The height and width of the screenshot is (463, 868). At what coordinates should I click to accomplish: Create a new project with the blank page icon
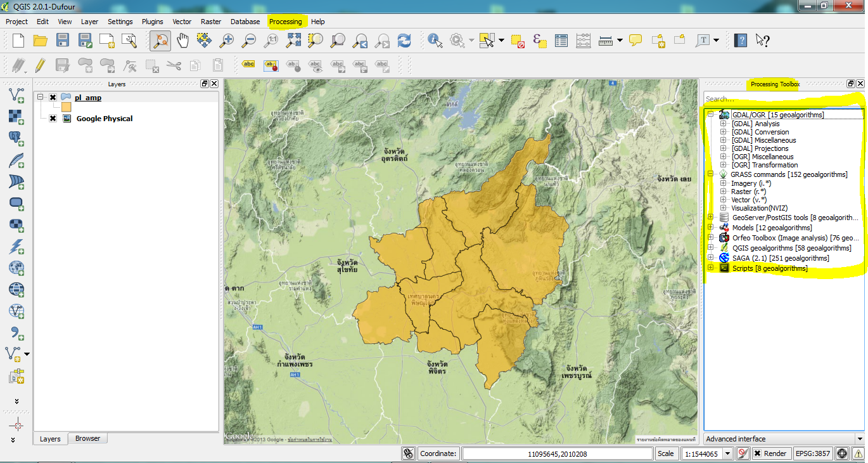18,41
